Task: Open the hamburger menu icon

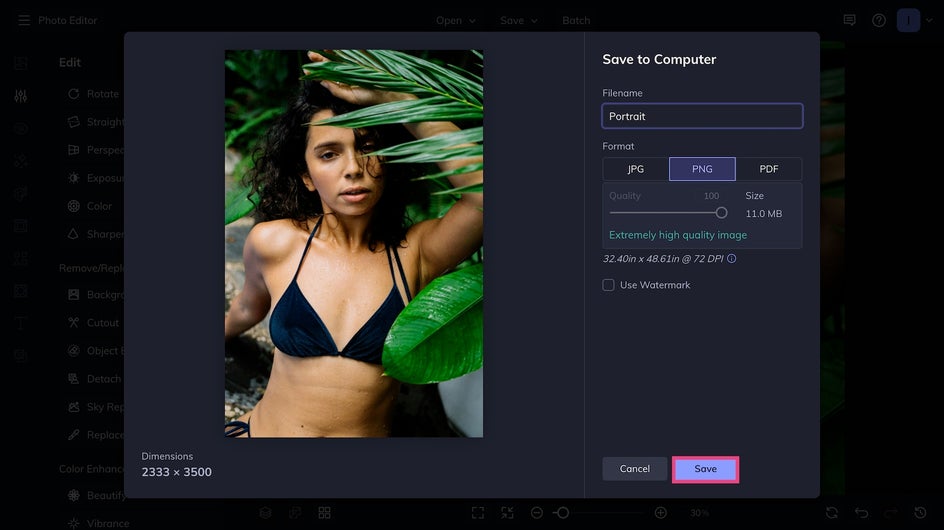Action: point(24,20)
